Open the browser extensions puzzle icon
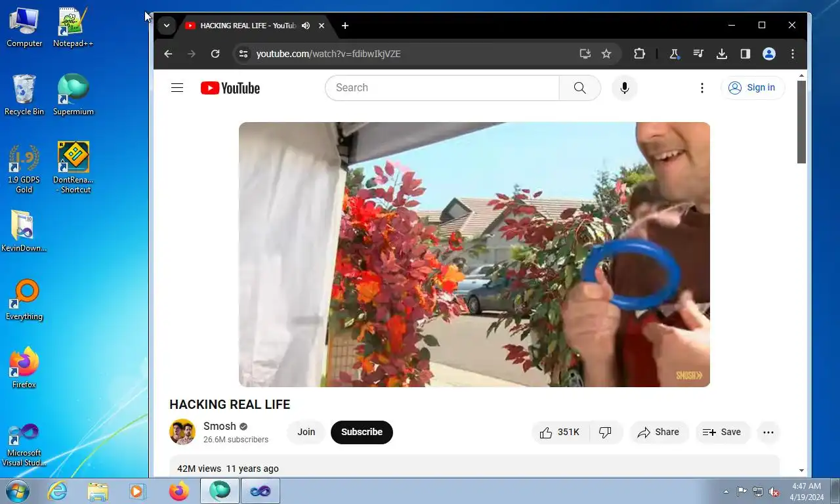 coord(639,54)
